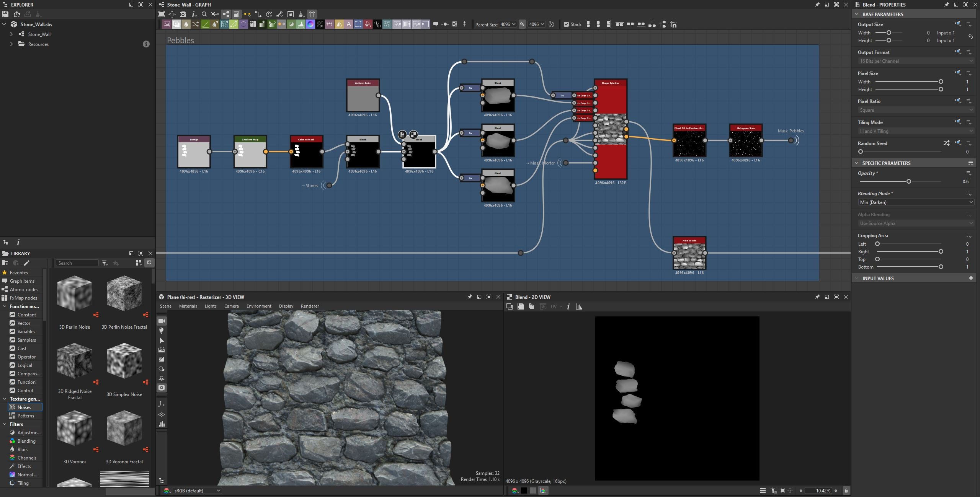This screenshot has width=980, height=497.
Task: Expand the Stone_Wall graph in Explorer
Action: click(11, 34)
